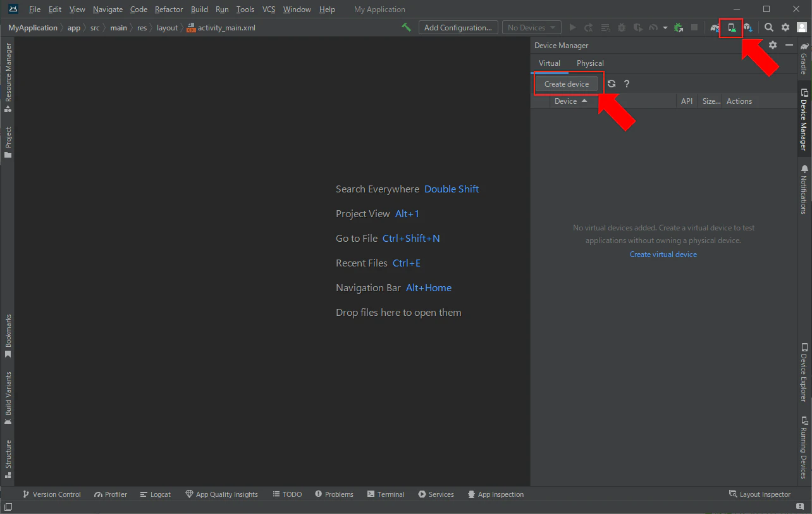Click the API column header

[x=687, y=101]
